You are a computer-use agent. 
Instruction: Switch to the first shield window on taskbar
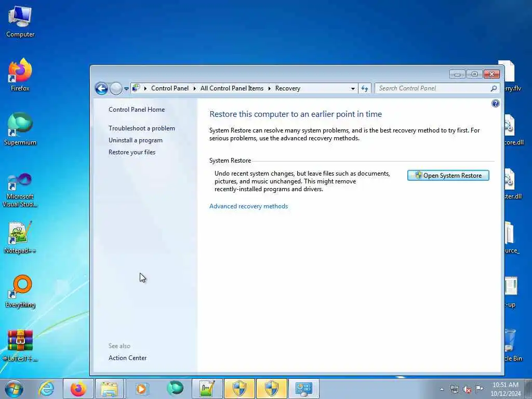[x=239, y=389]
